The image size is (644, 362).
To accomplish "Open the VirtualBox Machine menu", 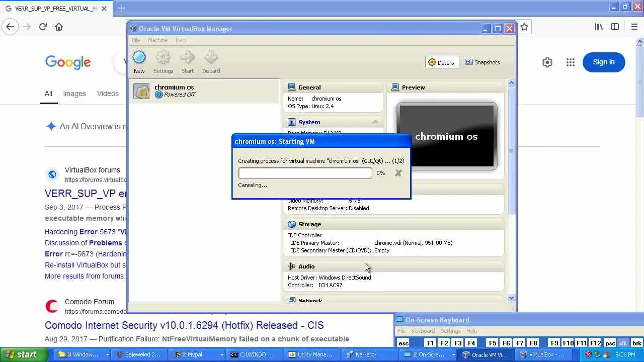I will coord(157,40).
